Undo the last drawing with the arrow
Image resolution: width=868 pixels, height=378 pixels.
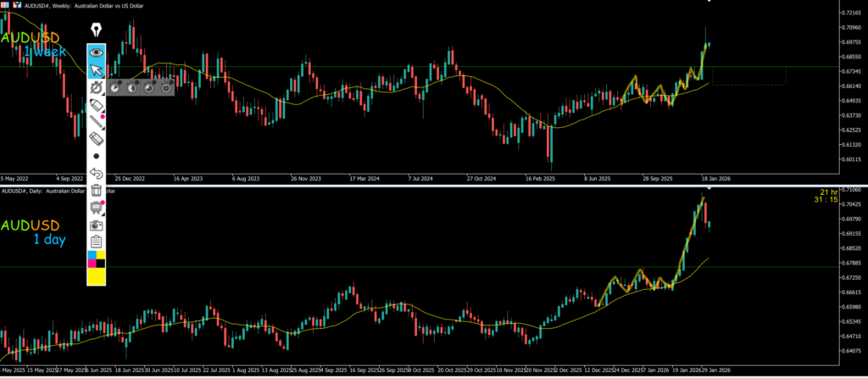tap(97, 173)
